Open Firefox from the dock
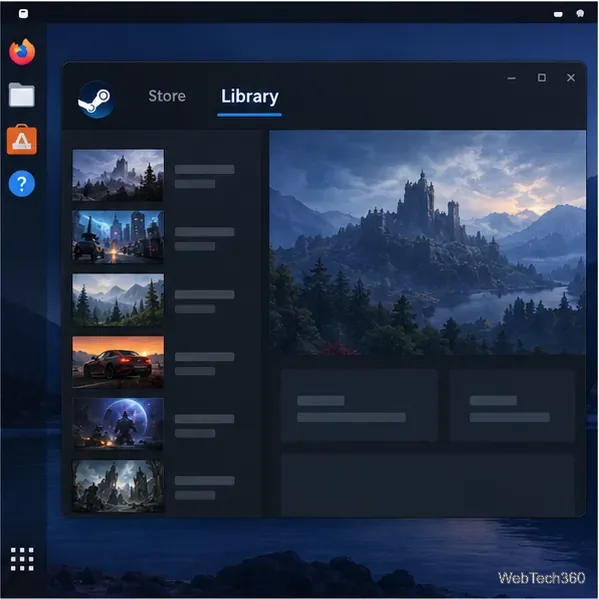The height and width of the screenshot is (599, 599). click(22, 52)
